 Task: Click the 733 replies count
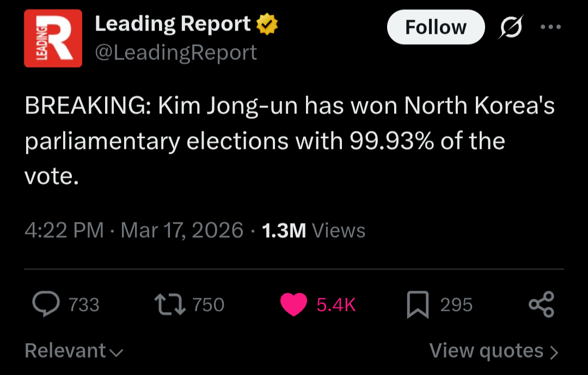click(84, 305)
